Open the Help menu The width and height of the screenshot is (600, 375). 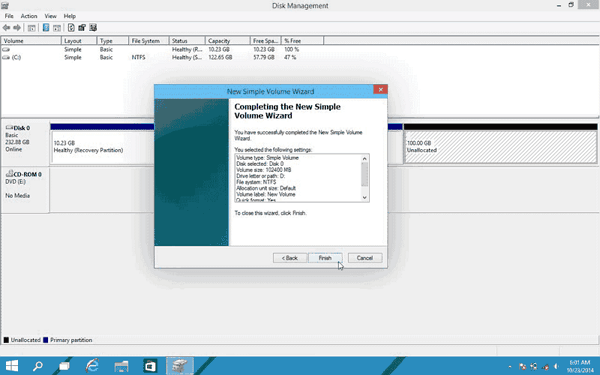click(70, 16)
